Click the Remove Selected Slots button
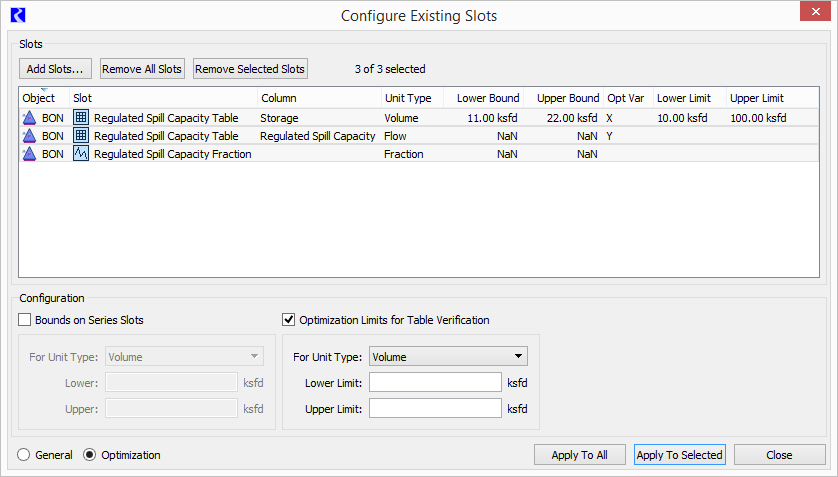The width and height of the screenshot is (838, 477). [x=250, y=69]
